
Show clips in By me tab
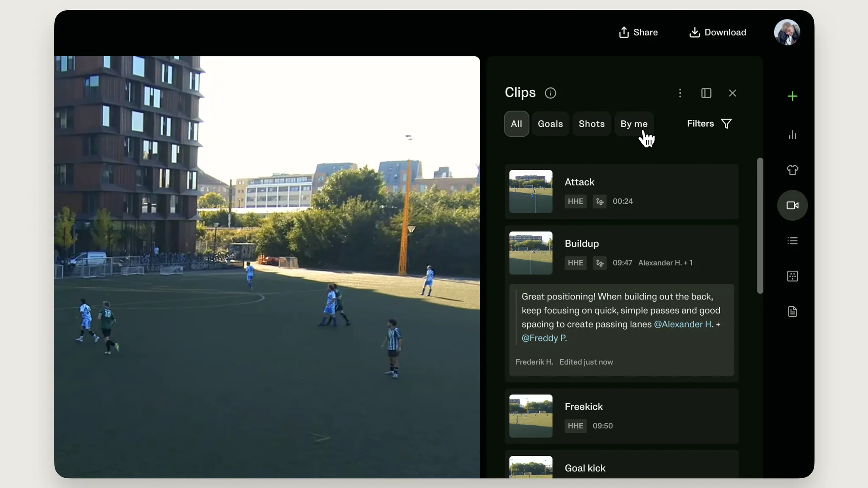(634, 124)
